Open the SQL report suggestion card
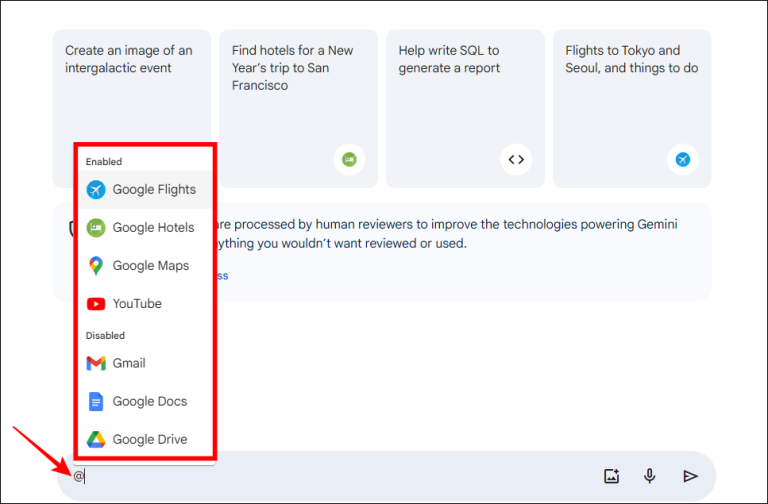Image resolution: width=768 pixels, height=504 pixels. pos(465,108)
